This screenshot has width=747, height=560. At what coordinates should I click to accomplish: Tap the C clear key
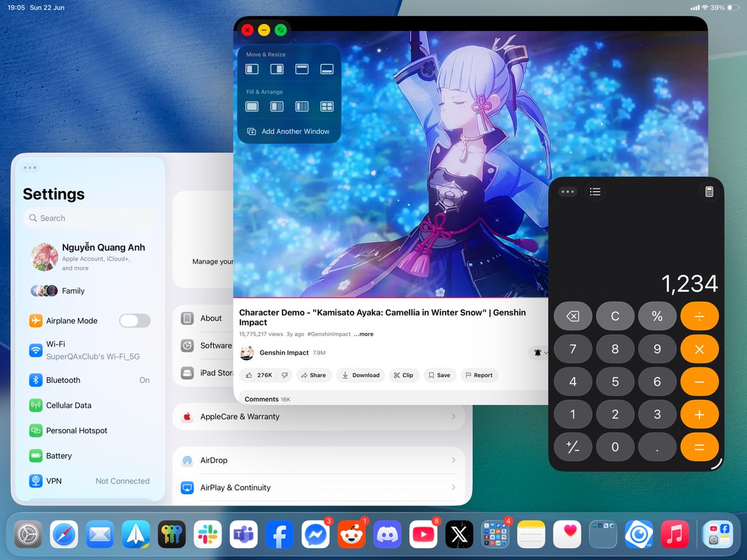coord(615,316)
